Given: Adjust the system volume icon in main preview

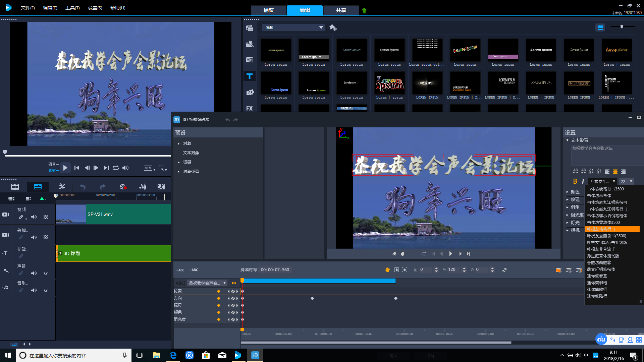Looking at the screenshot, I should tap(125, 168).
